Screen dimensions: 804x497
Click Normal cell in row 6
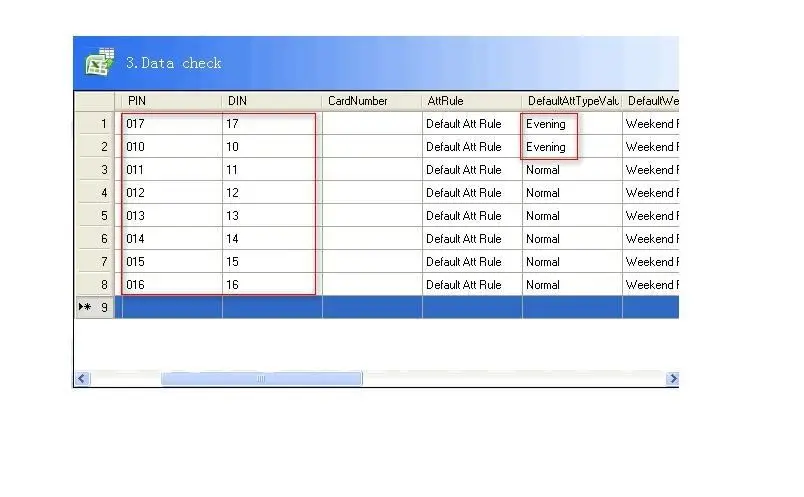pos(572,239)
